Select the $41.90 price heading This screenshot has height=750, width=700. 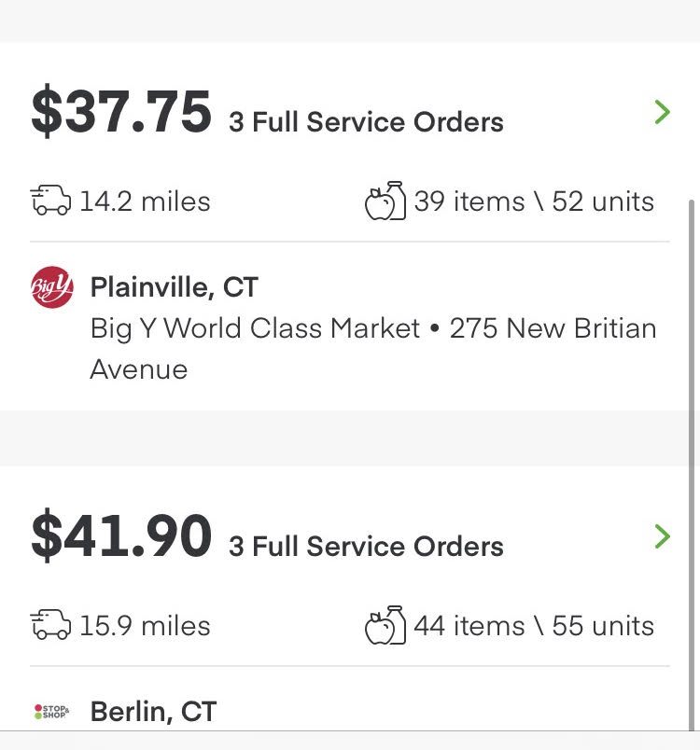click(121, 535)
